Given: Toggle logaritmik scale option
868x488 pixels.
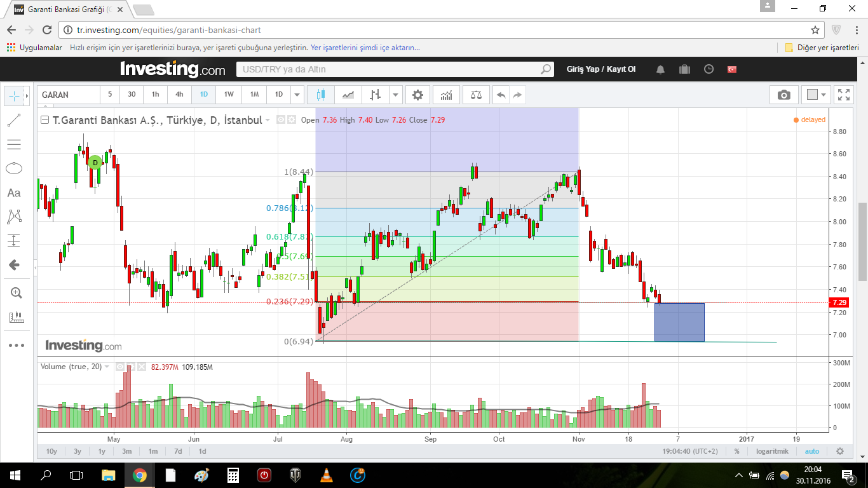Looking at the screenshot, I should tap(772, 451).
